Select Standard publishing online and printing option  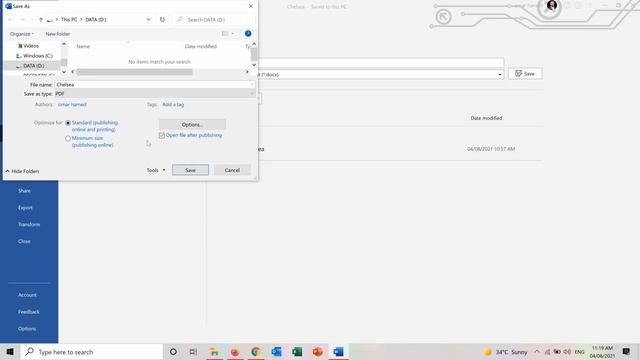click(68, 123)
